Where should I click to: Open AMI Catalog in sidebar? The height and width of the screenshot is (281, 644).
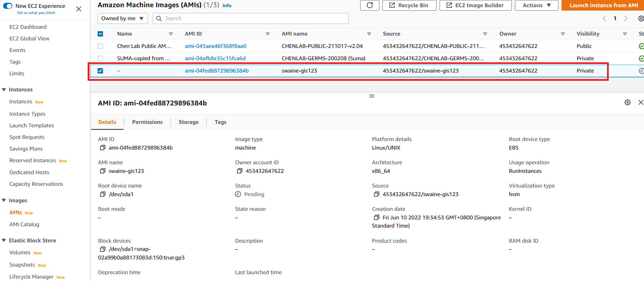(x=24, y=225)
